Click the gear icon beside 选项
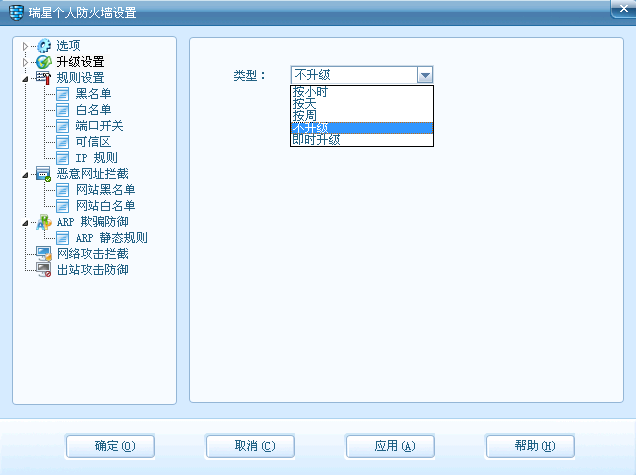 pyautogui.click(x=44, y=46)
